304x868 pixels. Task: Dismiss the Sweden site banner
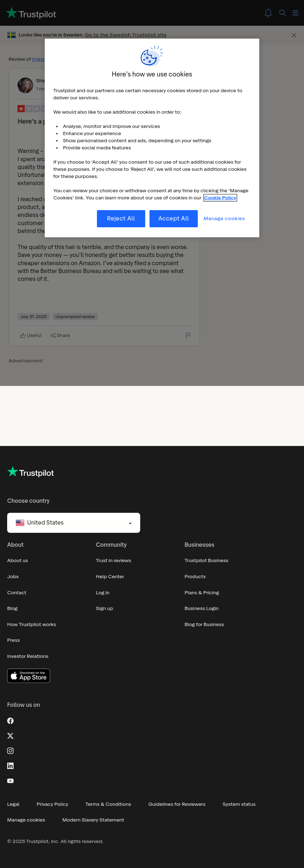coord(294,35)
